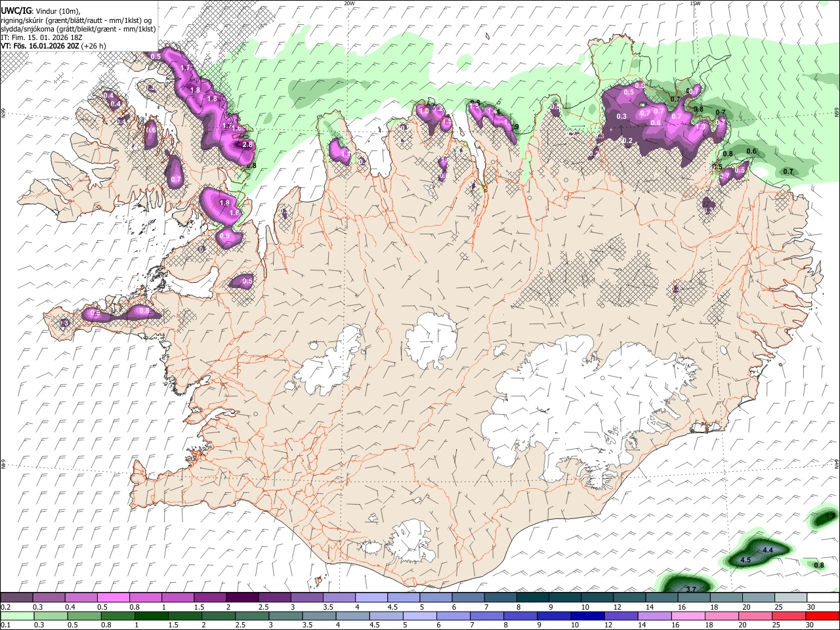Click the '15W' longitude label
This screenshot has height=630, width=840.
tap(695, 3)
